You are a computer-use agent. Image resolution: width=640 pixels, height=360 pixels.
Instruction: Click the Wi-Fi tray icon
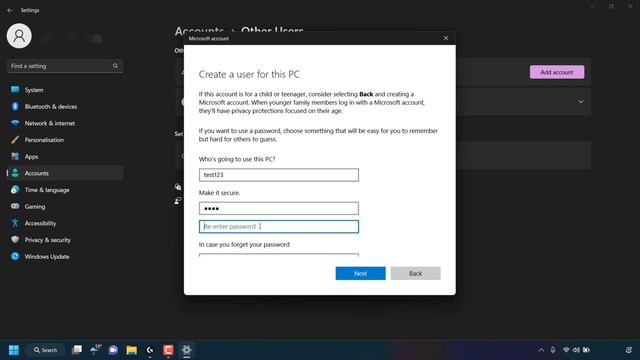(566, 350)
